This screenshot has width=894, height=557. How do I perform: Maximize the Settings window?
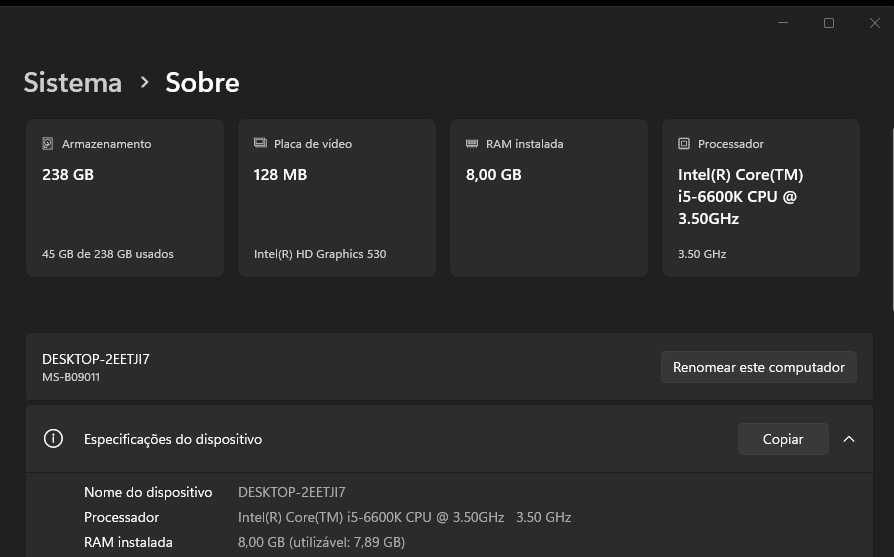[829, 23]
